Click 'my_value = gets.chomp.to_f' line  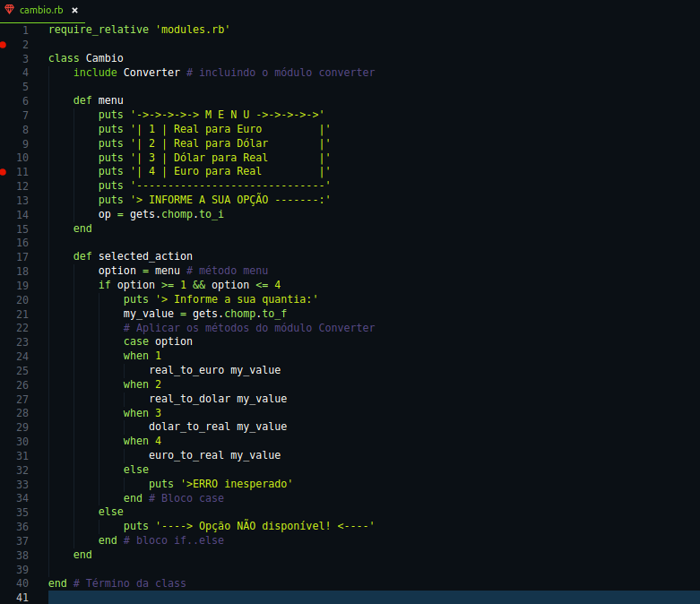(x=205, y=314)
